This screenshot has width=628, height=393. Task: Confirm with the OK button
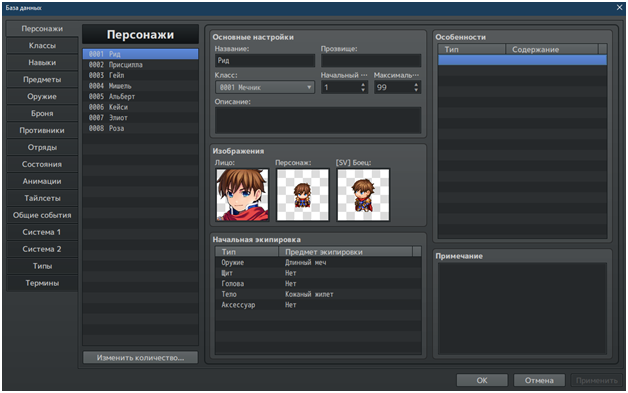(x=482, y=381)
